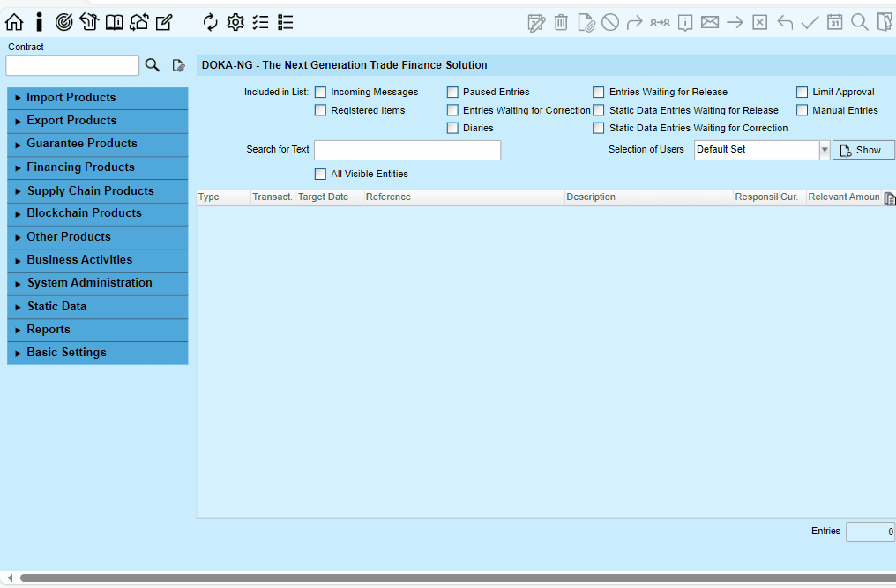The width and height of the screenshot is (896, 588).
Task: Click the Search for Text field
Action: coord(407,150)
